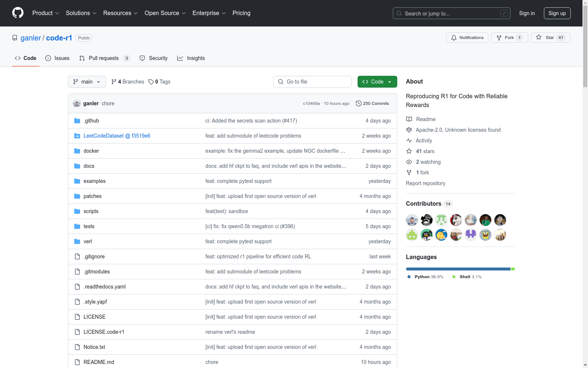Expand the Enterprise menu
Image resolution: width=588 pixels, height=368 pixels.
point(209,13)
